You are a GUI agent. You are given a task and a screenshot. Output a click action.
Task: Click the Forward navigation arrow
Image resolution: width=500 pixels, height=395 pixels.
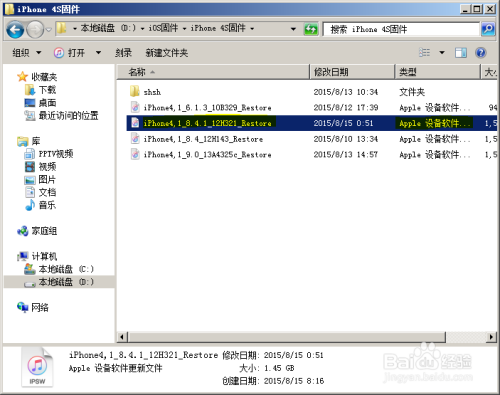(35, 30)
